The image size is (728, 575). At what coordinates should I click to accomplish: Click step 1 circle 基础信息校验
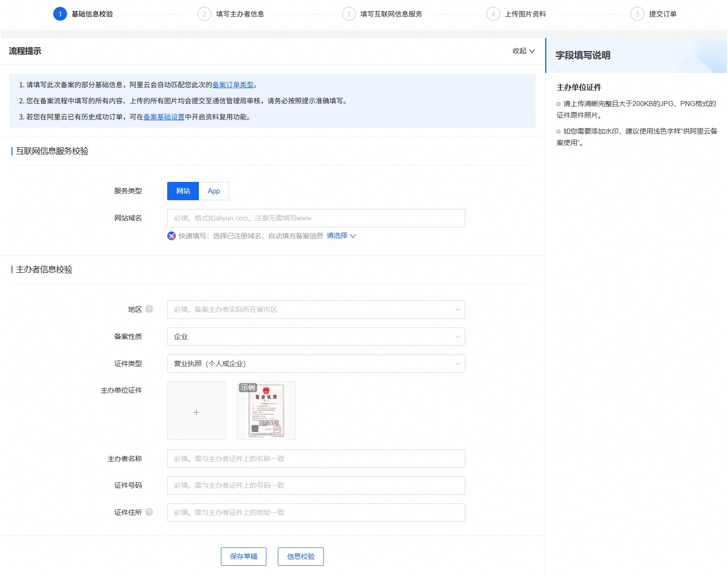point(60,14)
